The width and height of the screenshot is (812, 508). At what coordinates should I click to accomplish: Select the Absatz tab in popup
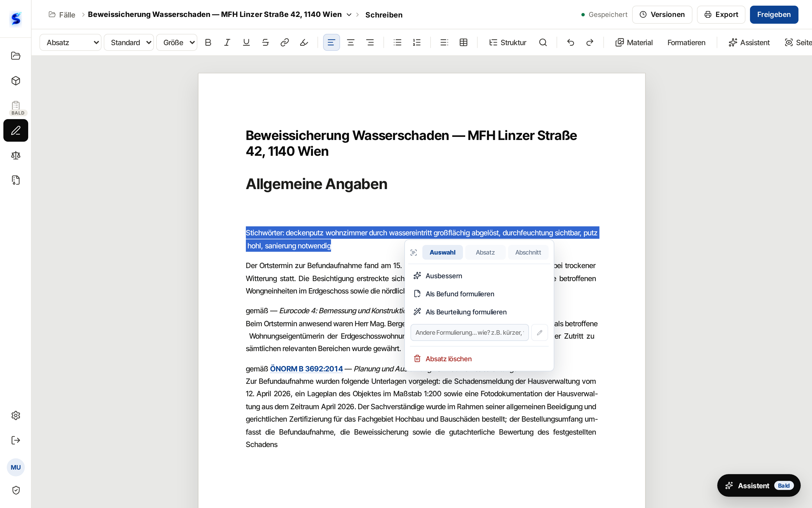pyautogui.click(x=485, y=252)
